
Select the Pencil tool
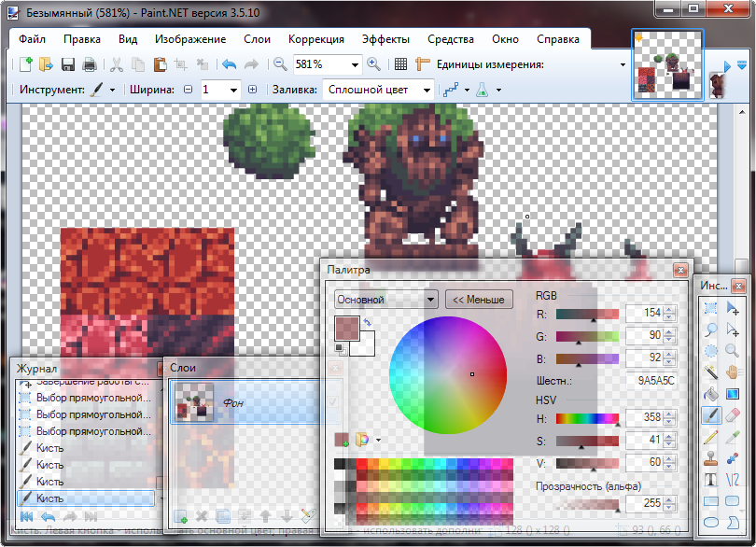(x=712, y=436)
